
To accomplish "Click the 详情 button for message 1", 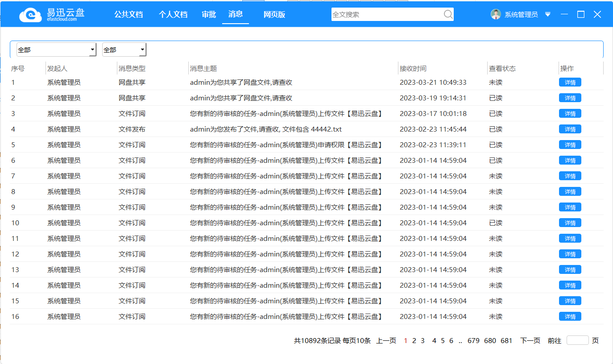I will click(x=570, y=82).
